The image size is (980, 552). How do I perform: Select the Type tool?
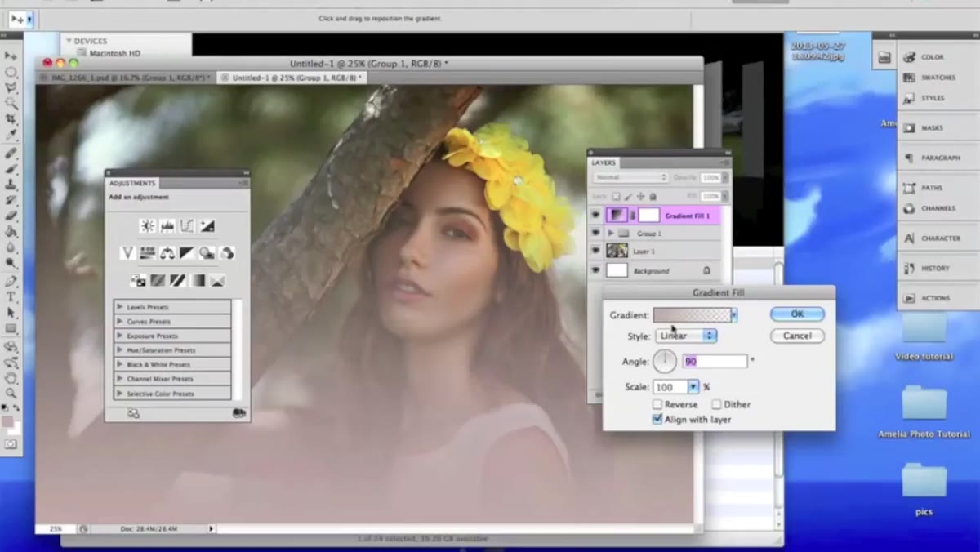[11, 296]
